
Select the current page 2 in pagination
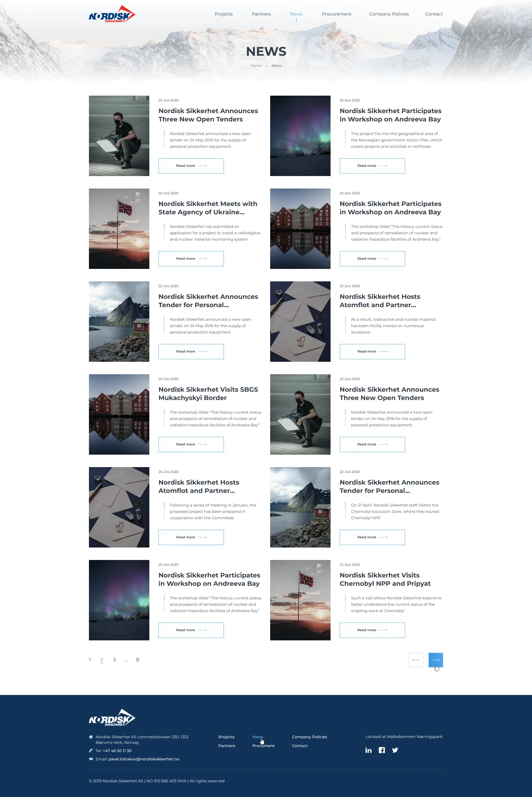pos(101,660)
